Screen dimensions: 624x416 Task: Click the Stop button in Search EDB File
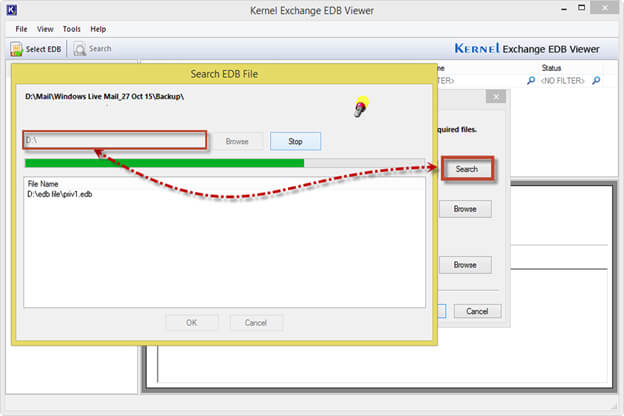click(x=295, y=141)
